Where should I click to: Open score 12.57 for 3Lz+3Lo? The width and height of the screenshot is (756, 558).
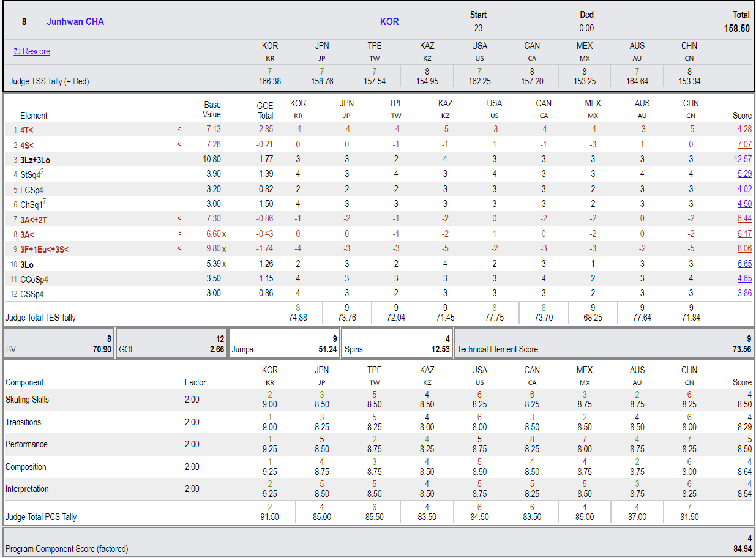click(743, 159)
